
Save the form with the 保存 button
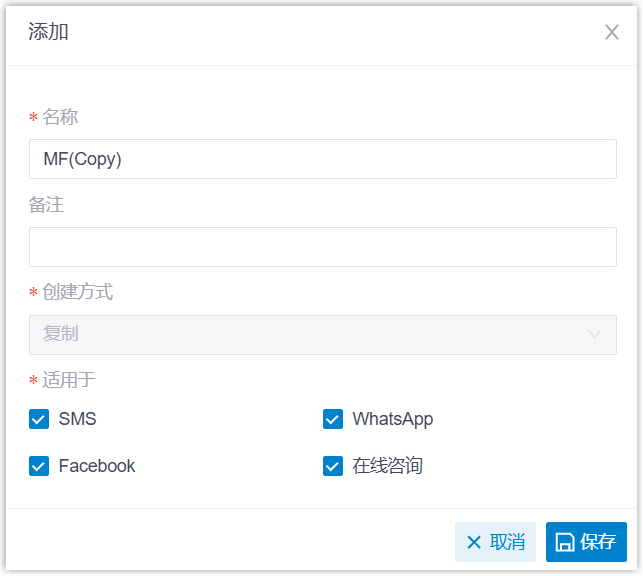(x=586, y=542)
